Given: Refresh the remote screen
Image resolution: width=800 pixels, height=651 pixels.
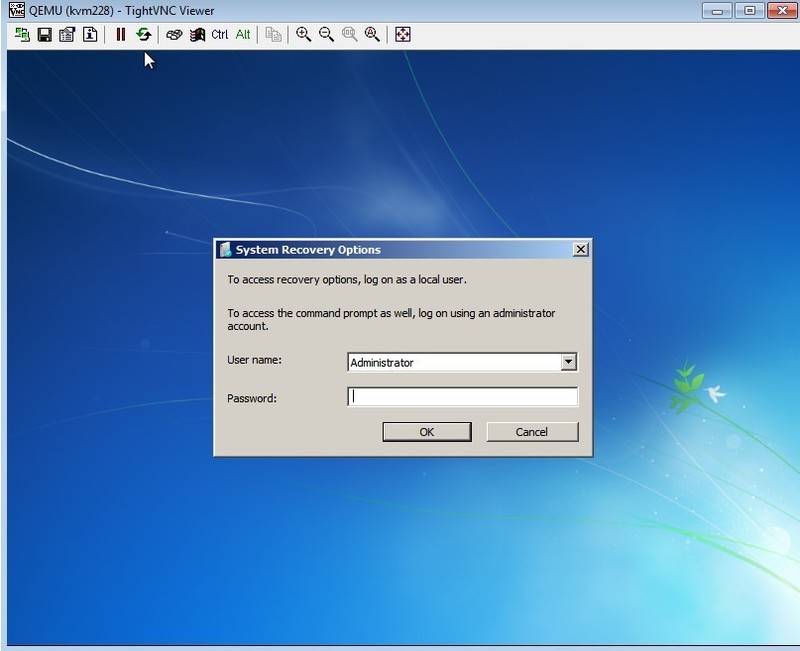Looking at the screenshot, I should 143,35.
